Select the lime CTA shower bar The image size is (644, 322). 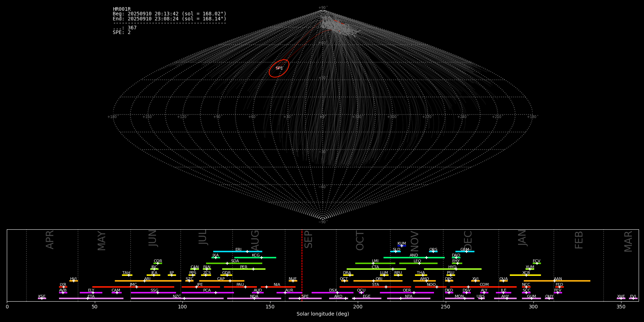(x=376, y=269)
